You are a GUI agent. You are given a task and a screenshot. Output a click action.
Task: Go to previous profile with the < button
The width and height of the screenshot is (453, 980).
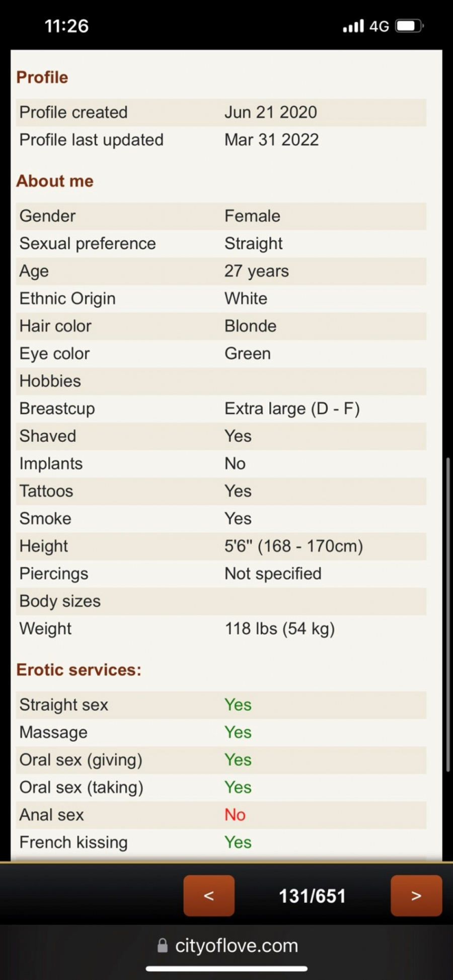coord(209,895)
